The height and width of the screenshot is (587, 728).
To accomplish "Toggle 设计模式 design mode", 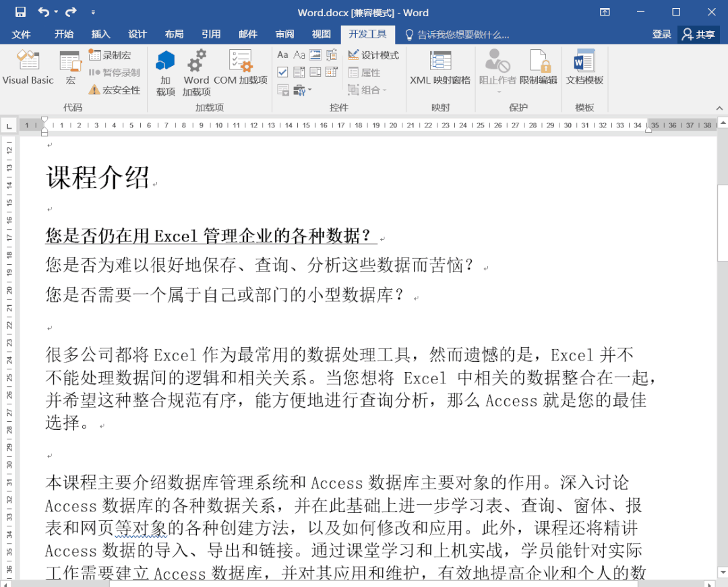I will pos(373,55).
